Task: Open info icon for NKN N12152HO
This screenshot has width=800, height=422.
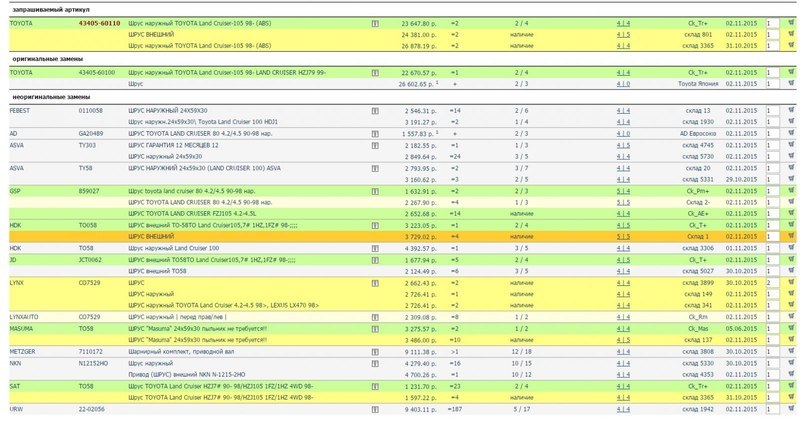Action: [375, 364]
